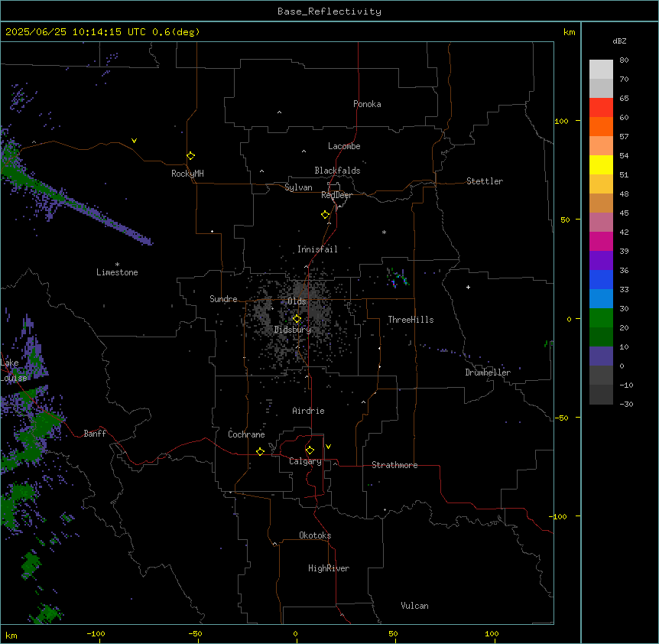The width and height of the screenshot is (659, 644).
Task: Click the Sundre town label
Action: coord(223,299)
